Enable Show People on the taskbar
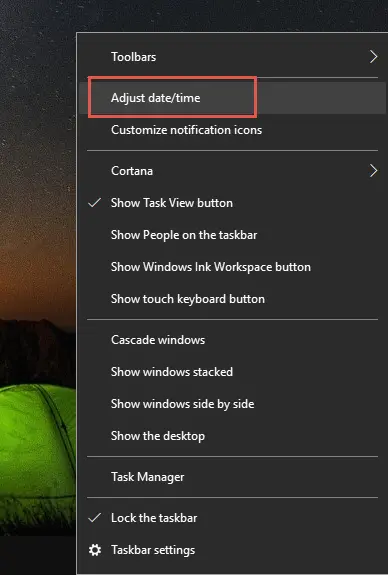The image size is (388, 575). [232, 235]
